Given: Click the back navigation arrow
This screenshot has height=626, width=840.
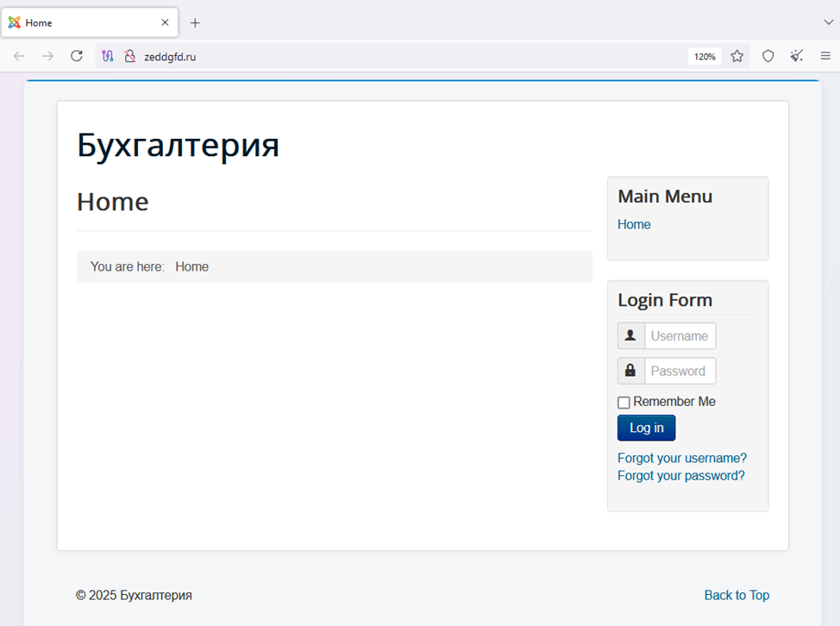Looking at the screenshot, I should click(19, 56).
